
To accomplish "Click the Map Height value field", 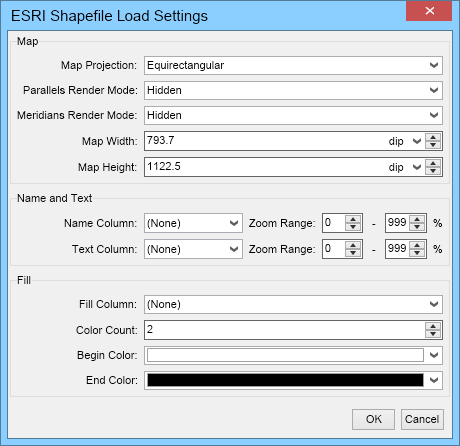I will click(265, 167).
